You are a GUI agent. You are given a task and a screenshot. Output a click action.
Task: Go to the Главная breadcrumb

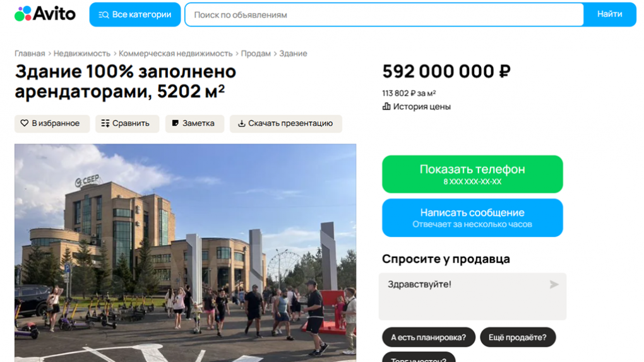click(30, 54)
